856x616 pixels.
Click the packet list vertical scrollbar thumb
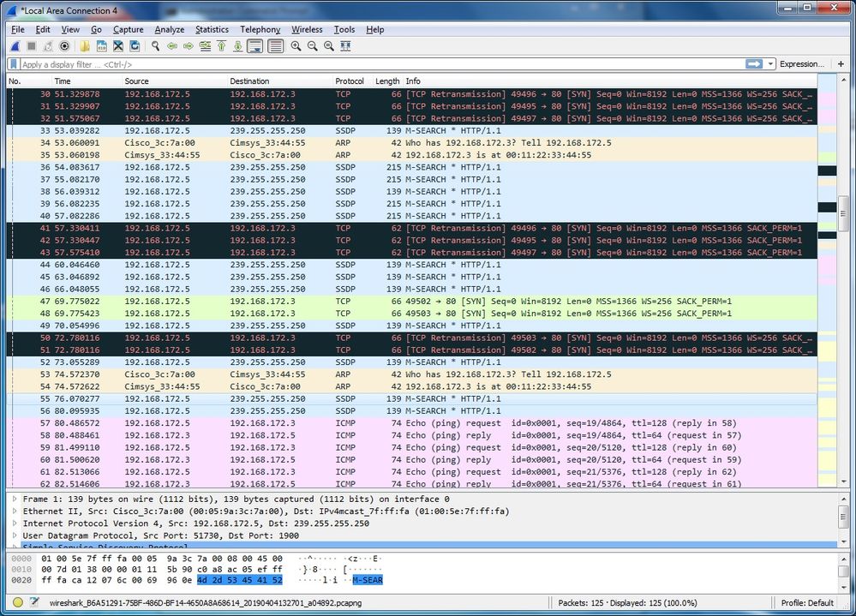coord(843,213)
